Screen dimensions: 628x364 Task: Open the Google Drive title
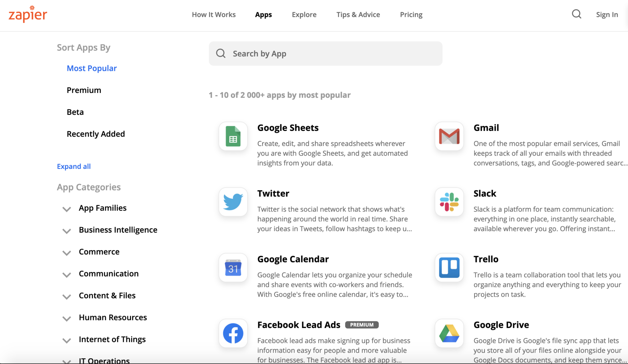pos(501,325)
